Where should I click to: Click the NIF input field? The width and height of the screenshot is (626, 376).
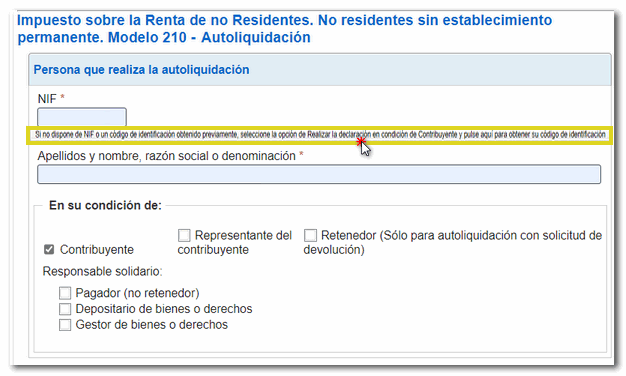click(82, 117)
